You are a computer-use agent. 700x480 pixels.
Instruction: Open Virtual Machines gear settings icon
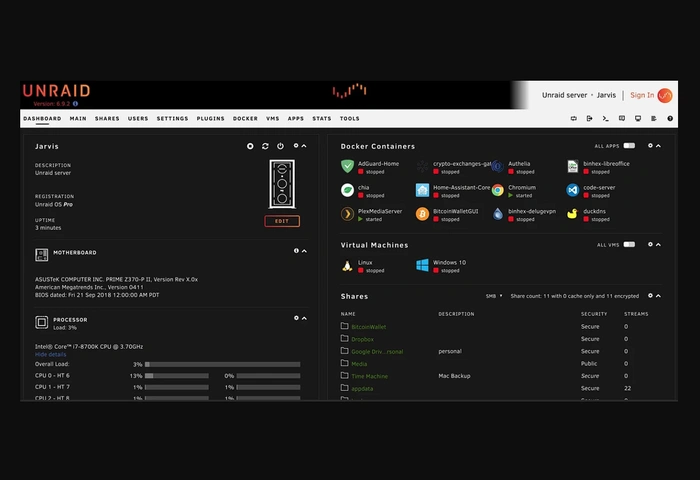point(650,244)
